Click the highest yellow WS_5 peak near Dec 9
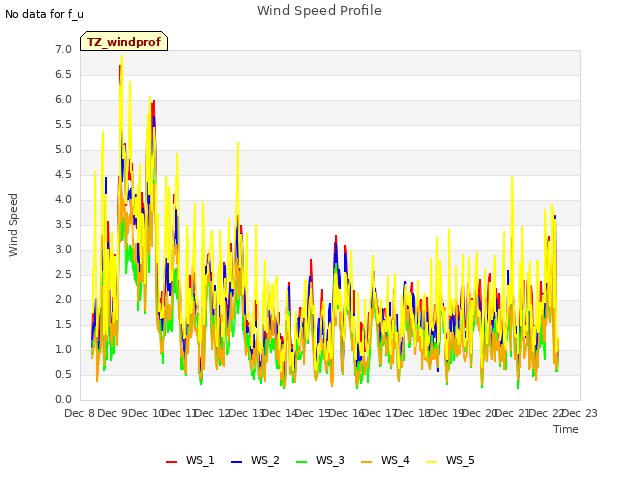The image size is (640, 480). [x=122, y=56]
